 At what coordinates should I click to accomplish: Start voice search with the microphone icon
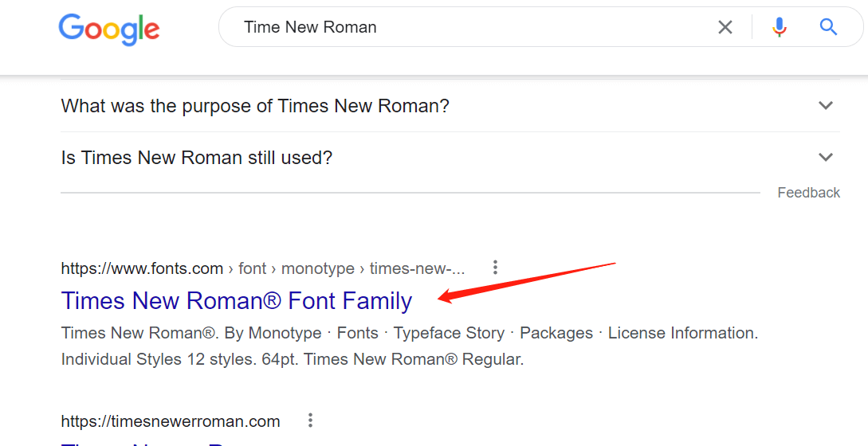click(780, 27)
